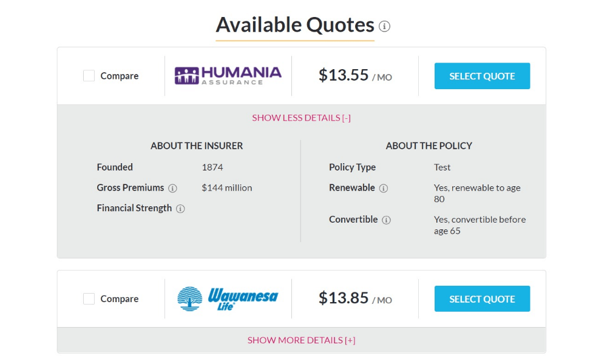The height and width of the screenshot is (364, 607).
Task: Click the Available Quotes page title
Action: 296,25
